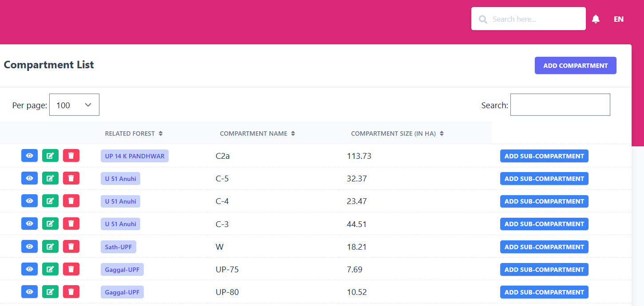Switch language using the EN menu
644x306 pixels.
point(619,19)
